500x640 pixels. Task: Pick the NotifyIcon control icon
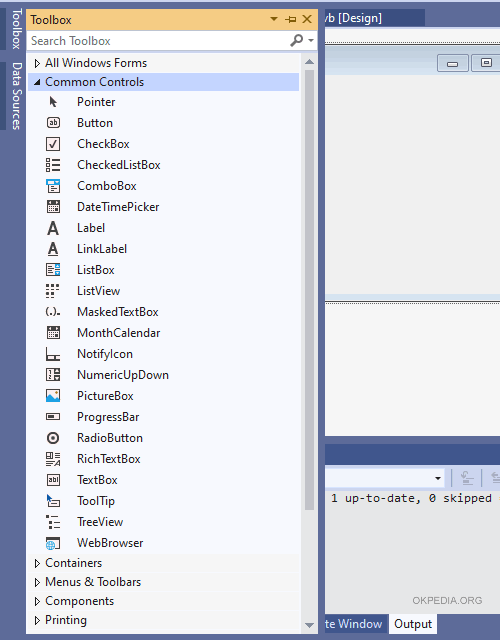tap(53, 354)
